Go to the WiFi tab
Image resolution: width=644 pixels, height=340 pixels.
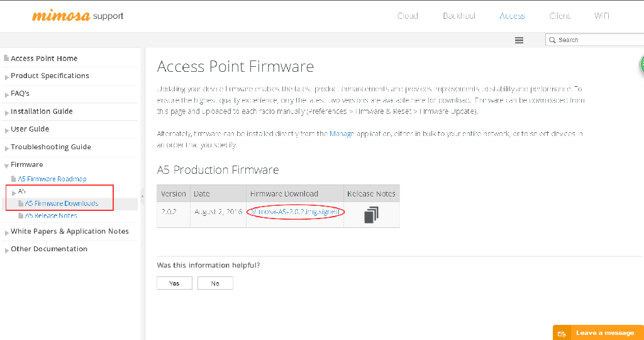pos(602,16)
